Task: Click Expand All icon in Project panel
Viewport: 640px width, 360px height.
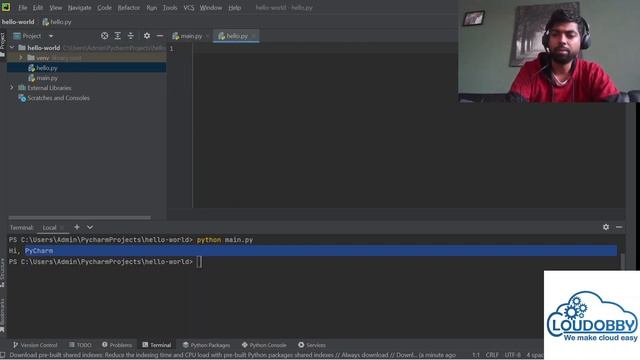Action: (x=118, y=36)
